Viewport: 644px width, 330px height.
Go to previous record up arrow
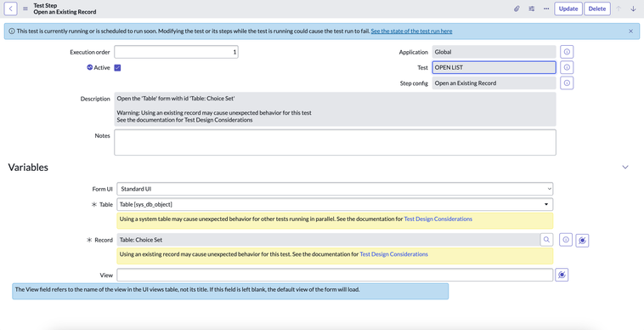[619, 9]
